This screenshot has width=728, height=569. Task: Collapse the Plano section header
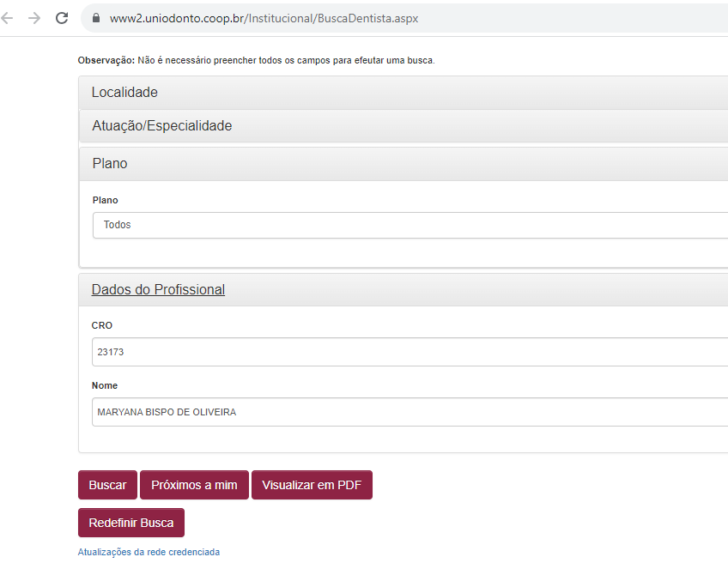click(403, 164)
